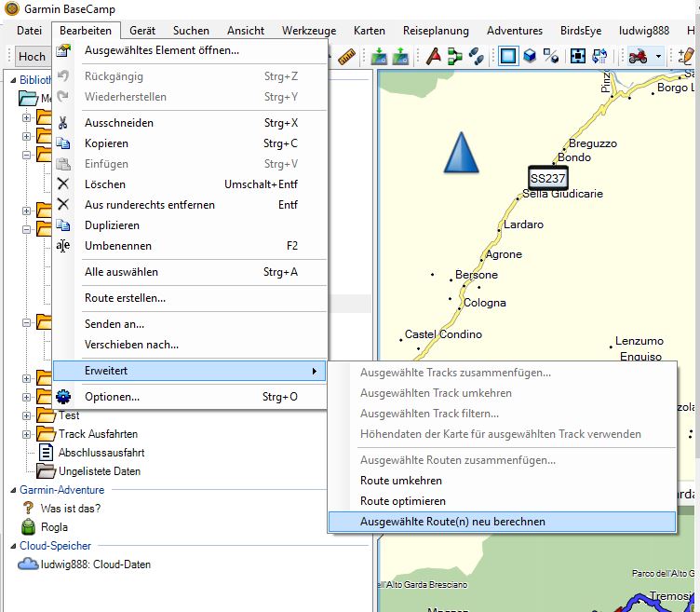This screenshot has width=700, height=612.
Task: Select Abschlussausfahrt in the library tree
Action: (x=101, y=453)
